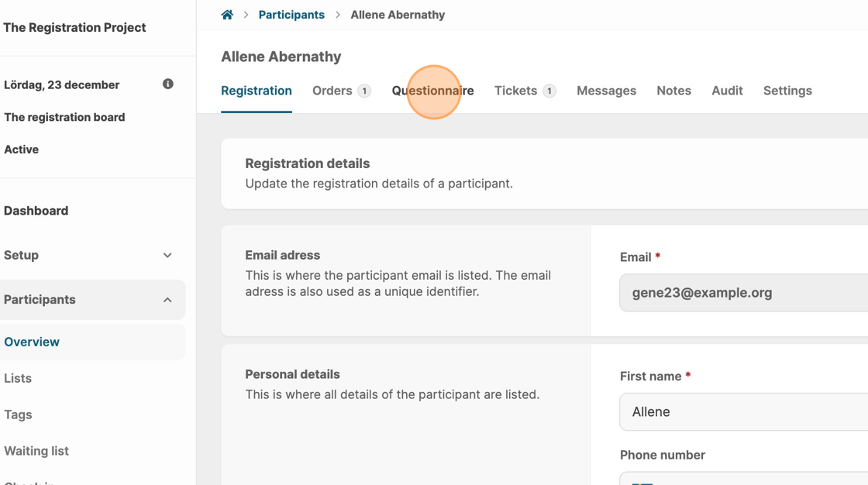Open Dashboard in the sidebar
868x485 pixels.
tap(36, 211)
